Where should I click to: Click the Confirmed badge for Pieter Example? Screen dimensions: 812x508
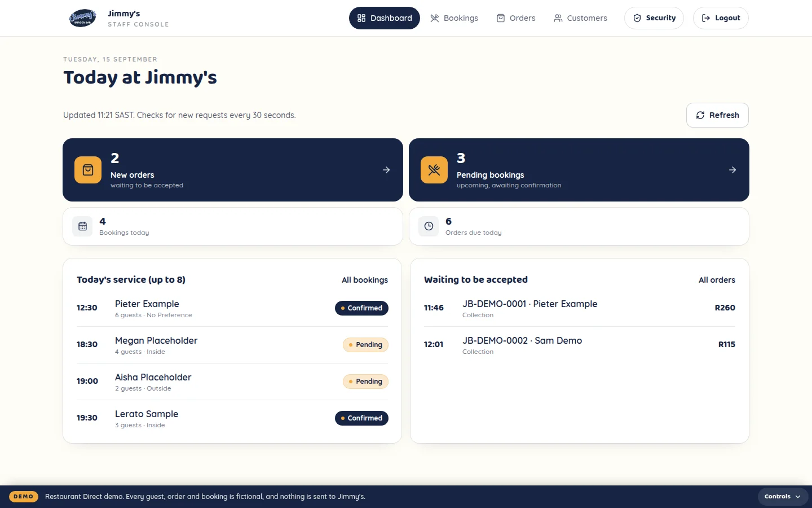361,308
